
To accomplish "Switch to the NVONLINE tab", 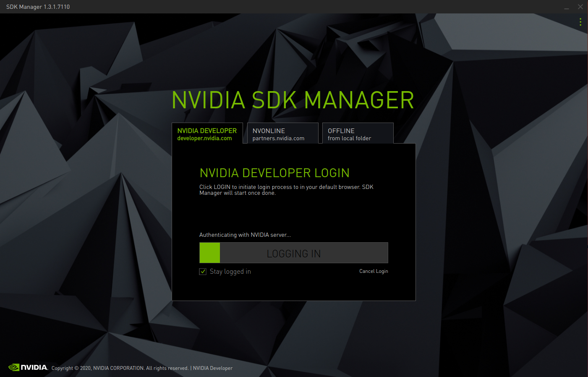I will point(283,134).
